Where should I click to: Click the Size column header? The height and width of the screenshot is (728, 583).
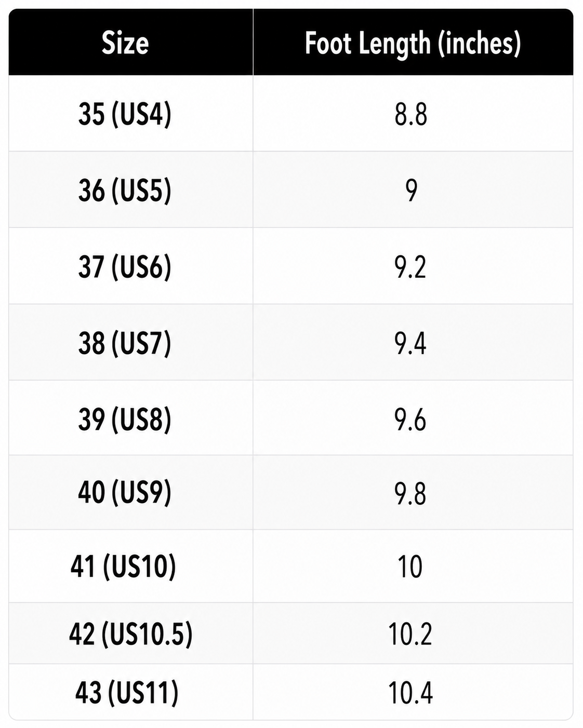click(125, 43)
